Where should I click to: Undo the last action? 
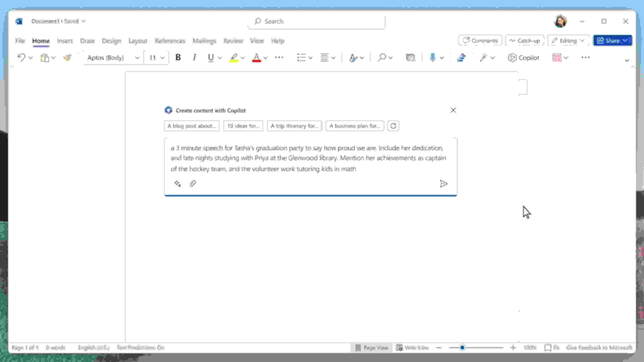[21, 57]
